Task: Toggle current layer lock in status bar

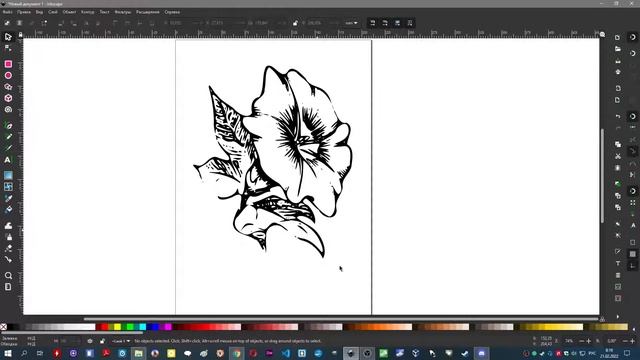Action: tap(102, 341)
